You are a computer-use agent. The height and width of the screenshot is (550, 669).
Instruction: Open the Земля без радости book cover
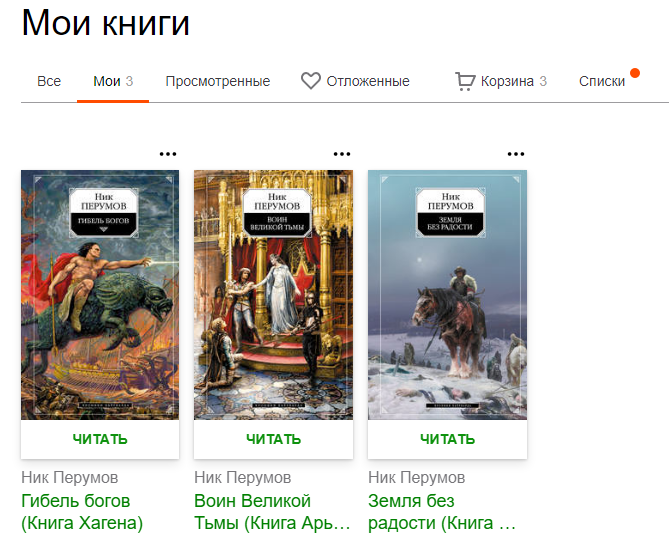click(448, 295)
